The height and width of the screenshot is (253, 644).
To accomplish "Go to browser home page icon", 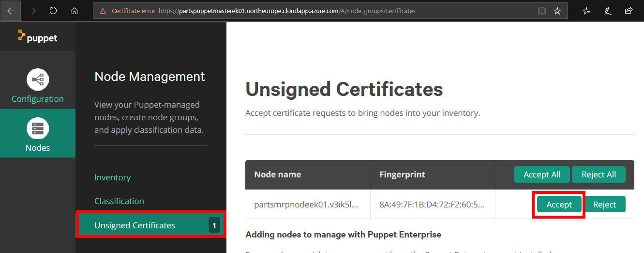I will [x=74, y=11].
